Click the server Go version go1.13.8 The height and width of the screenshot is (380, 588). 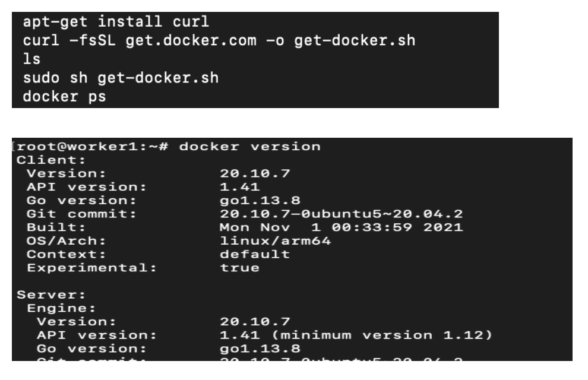click(x=260, y=349)
